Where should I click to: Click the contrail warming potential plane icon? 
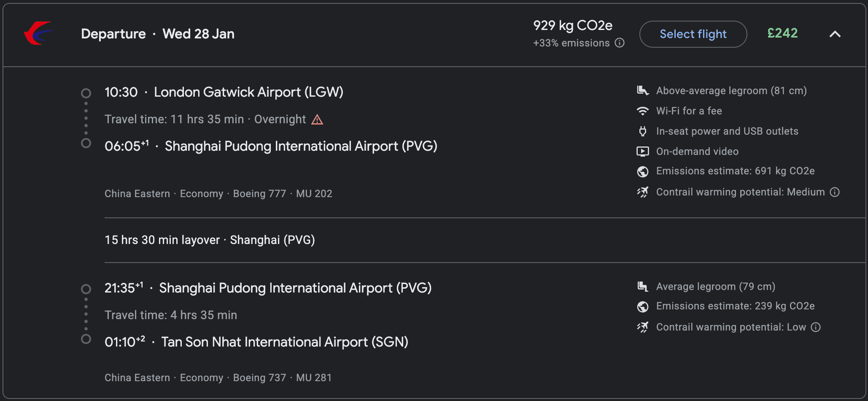tap(642, 192)
